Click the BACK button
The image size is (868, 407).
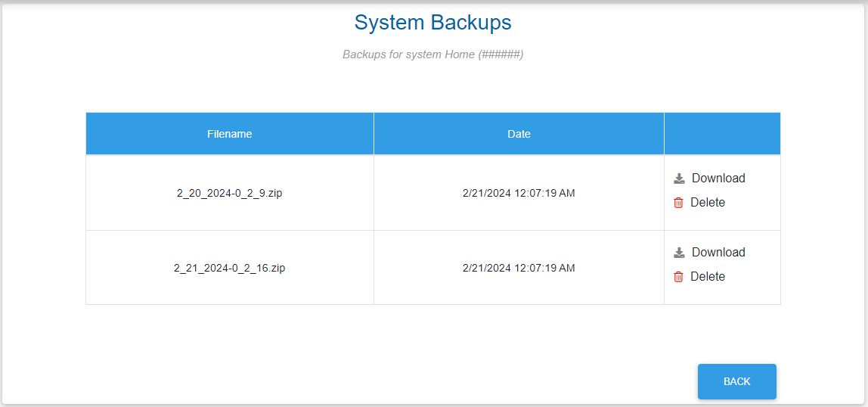tap(736, 381)
